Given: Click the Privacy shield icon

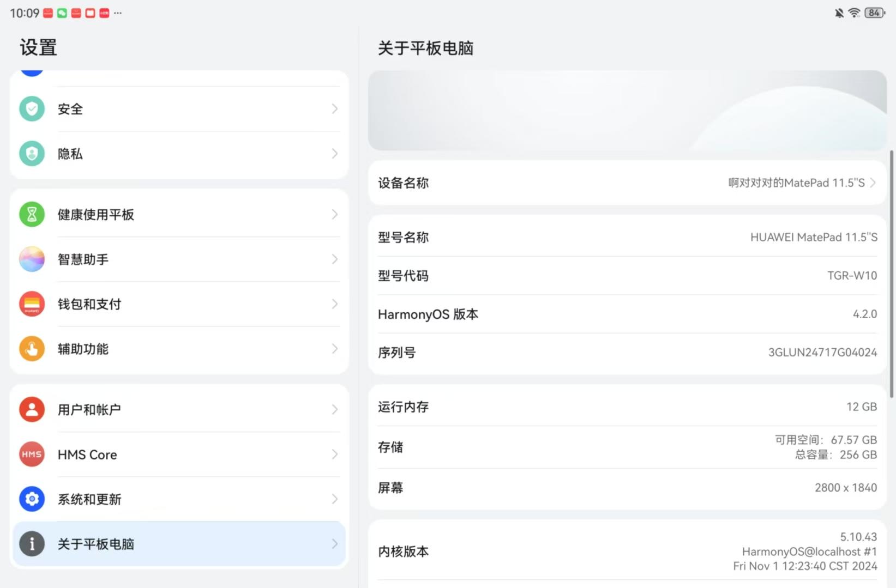Looking at the screenshot, I should coord(32,154).
